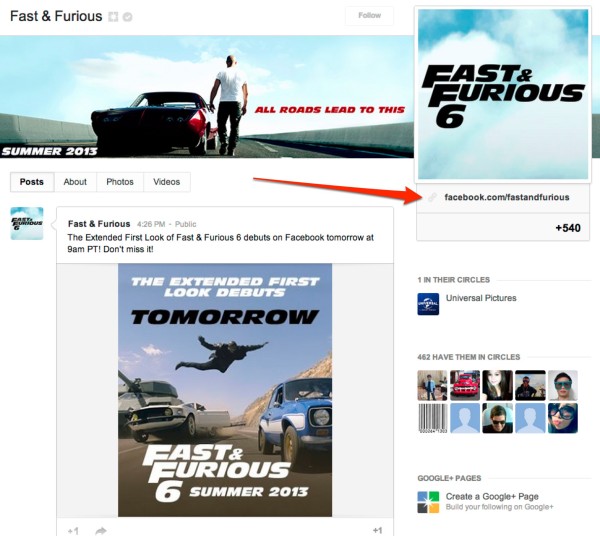The height and width of the screenshot is (536, 600).
Task: Click the +1 count at bottom right of post
Action: (377, 531)
